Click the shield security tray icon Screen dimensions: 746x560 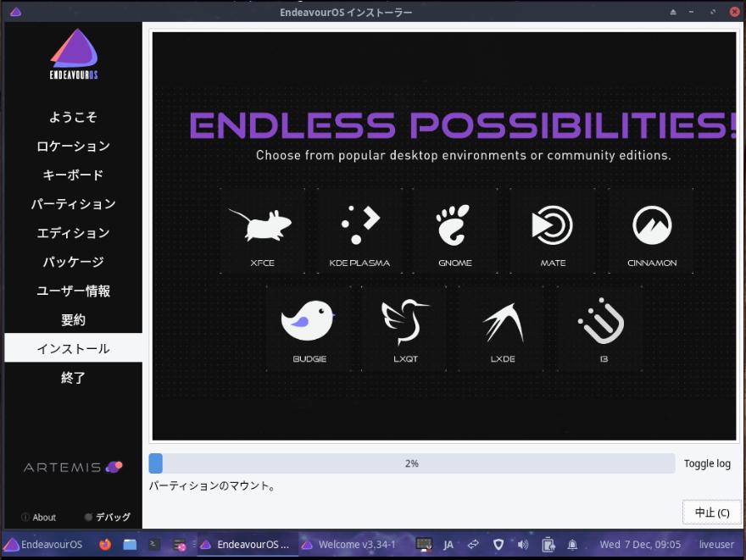click(498, 544)
